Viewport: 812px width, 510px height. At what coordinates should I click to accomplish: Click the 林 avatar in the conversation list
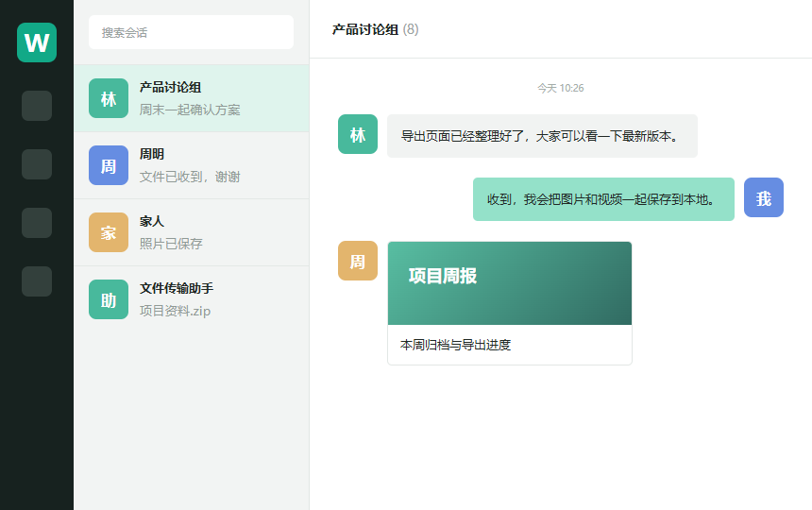pyautogui.click(x=109, y=98)
